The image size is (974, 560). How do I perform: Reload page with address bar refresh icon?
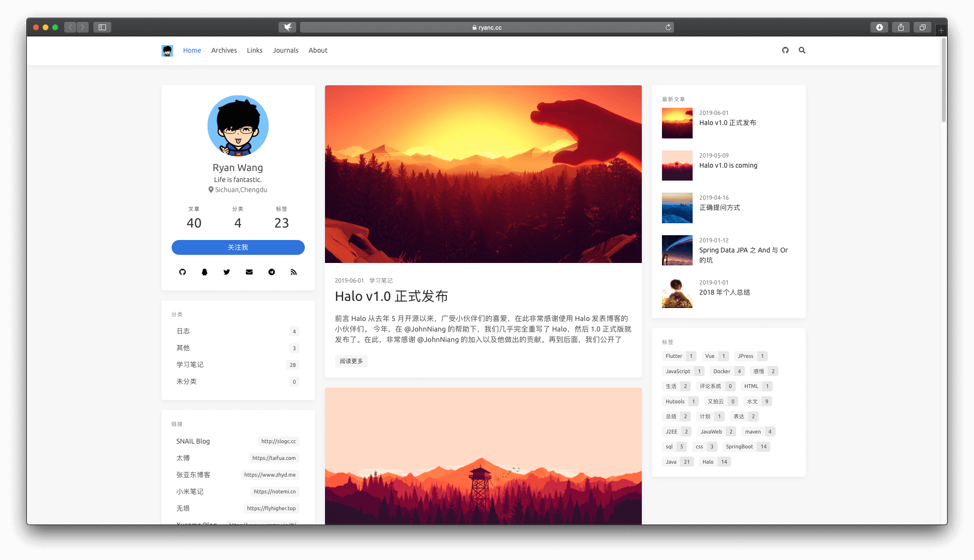pos(668,27)
